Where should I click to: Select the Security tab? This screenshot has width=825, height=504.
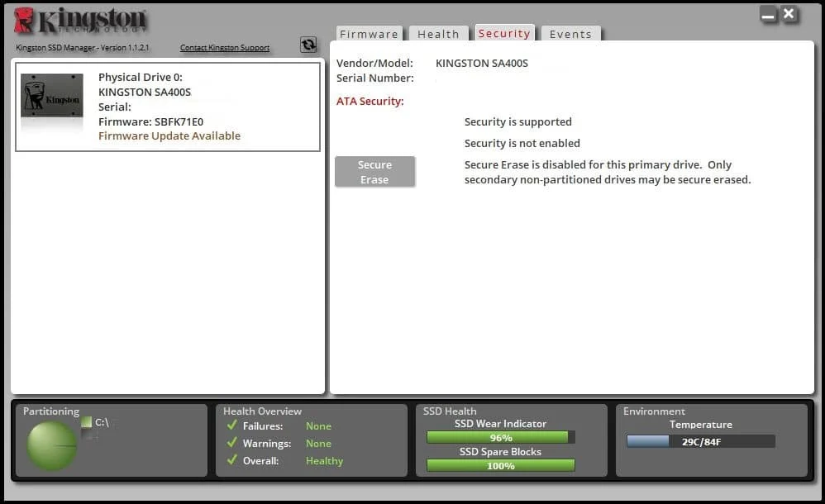[504, 33]
